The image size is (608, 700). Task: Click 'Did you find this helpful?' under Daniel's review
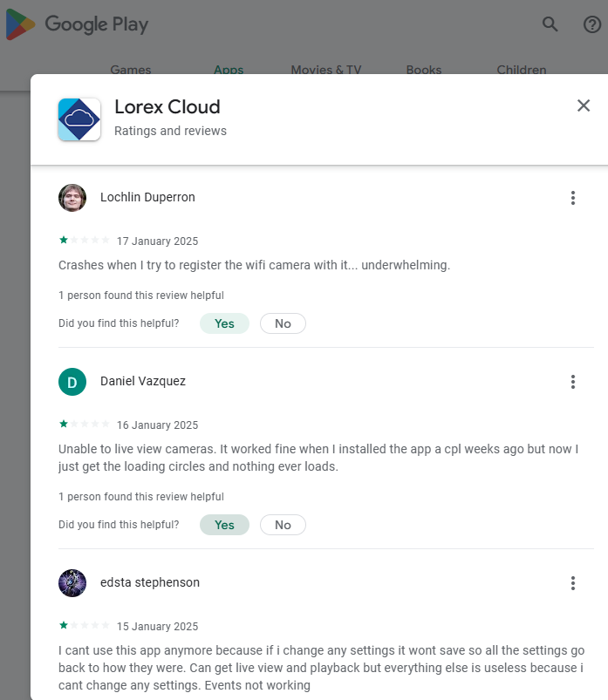click(119, 525)
